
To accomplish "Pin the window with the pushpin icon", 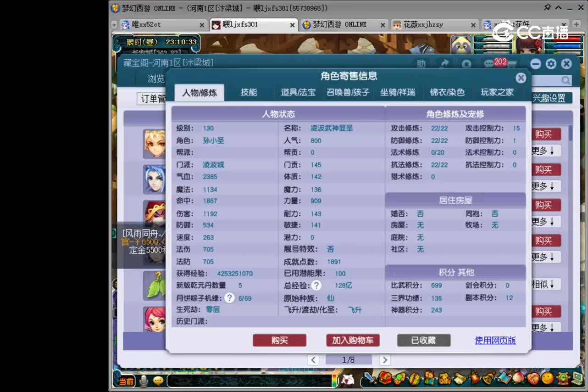I will tap(547, 8).
